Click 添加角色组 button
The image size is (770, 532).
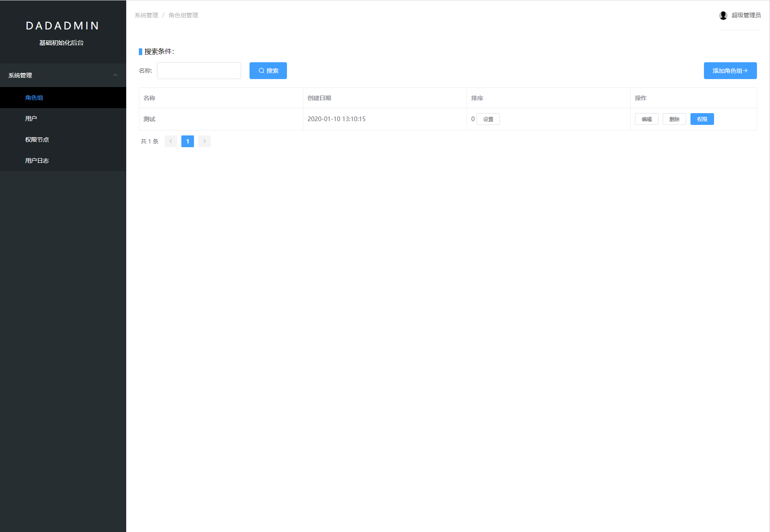[730, 71]
